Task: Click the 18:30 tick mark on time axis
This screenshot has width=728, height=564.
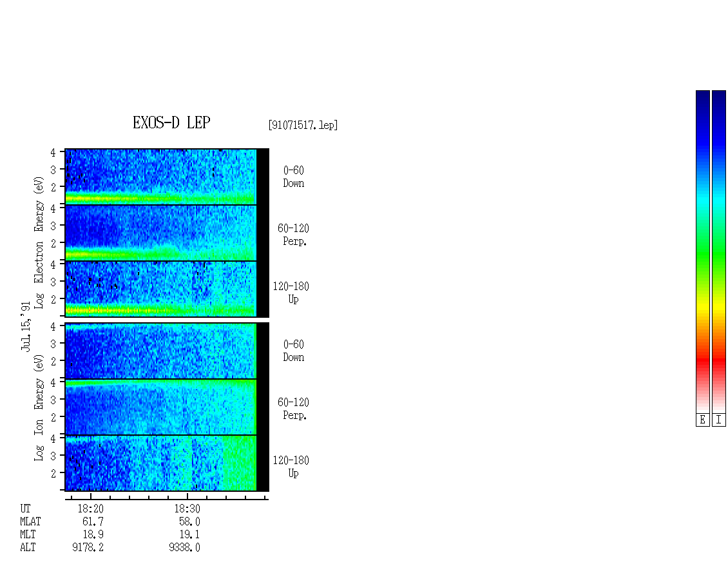Action: (x=187, y=496)
